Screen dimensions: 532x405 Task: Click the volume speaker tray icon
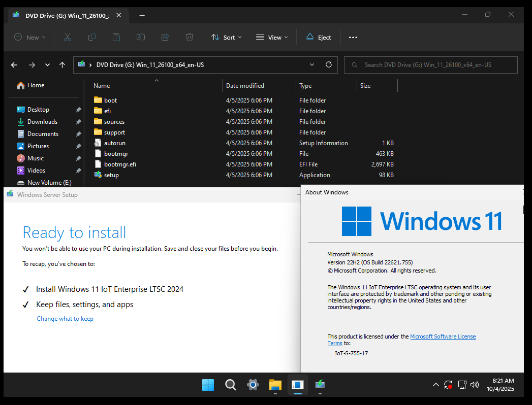475,385
